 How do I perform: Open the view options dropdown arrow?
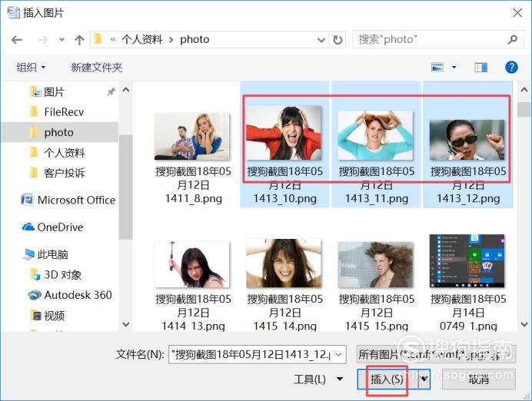454,67
